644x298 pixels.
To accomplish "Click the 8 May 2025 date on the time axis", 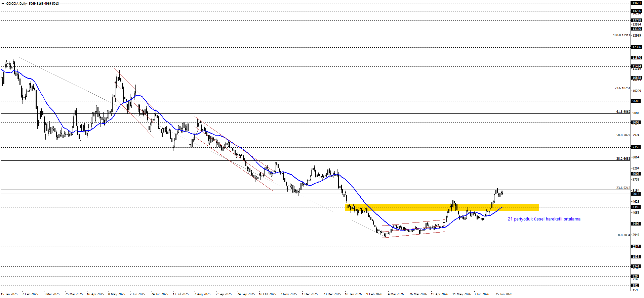I will (x=117, y=294).
